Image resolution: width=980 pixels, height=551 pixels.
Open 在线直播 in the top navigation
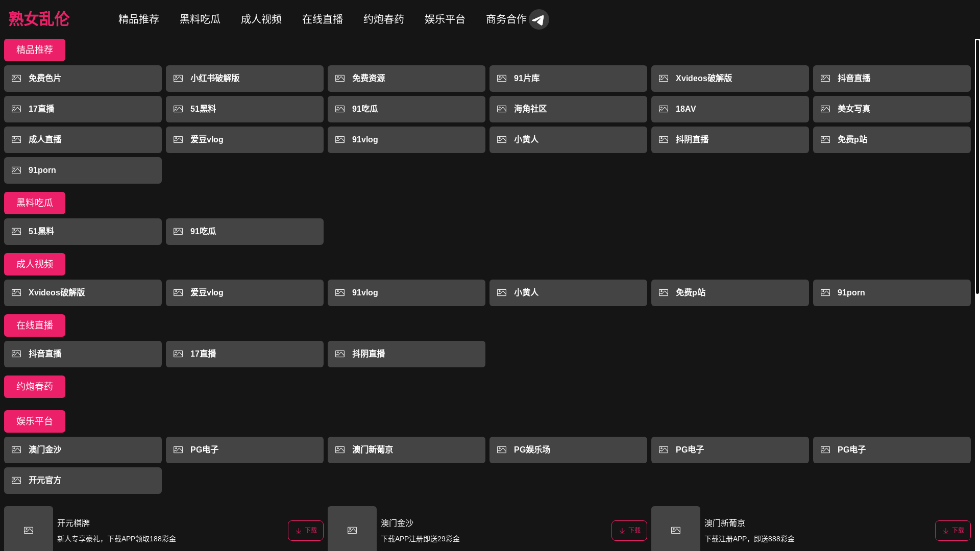323,19
